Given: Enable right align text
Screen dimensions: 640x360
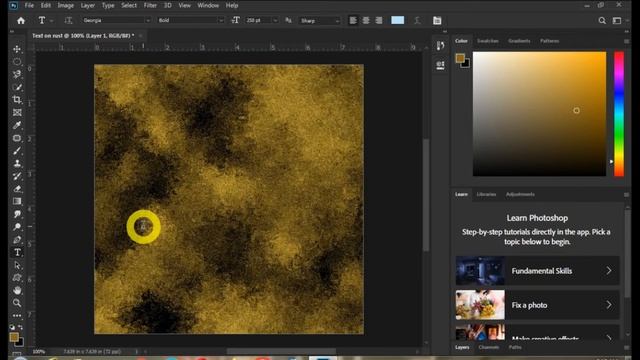Looking at the screenshot, I should [379, 20].
